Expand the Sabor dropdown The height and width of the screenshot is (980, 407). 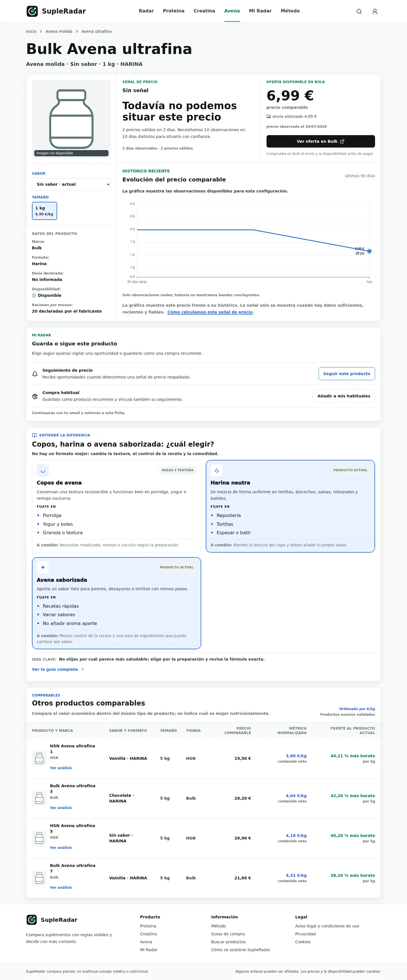click(x=71, y=184)
